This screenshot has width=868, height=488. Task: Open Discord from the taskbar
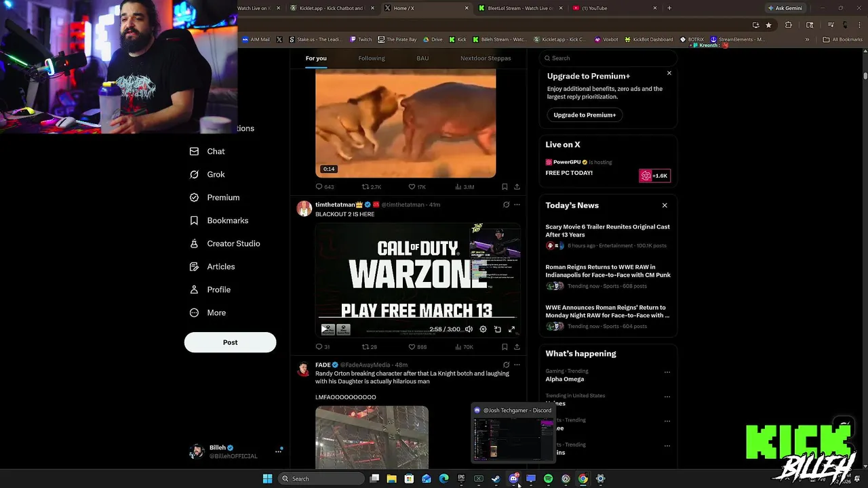(513, 479)
